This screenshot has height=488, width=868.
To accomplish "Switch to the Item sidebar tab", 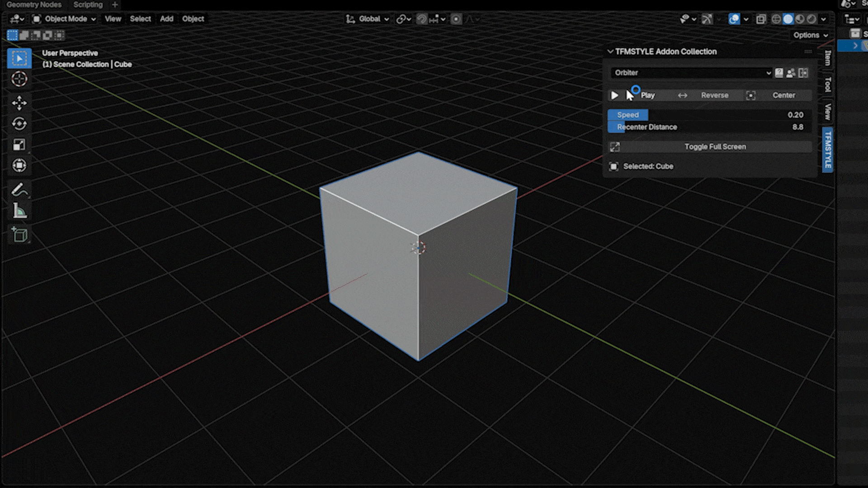I will pyautogui.click(x=828, y=57).
